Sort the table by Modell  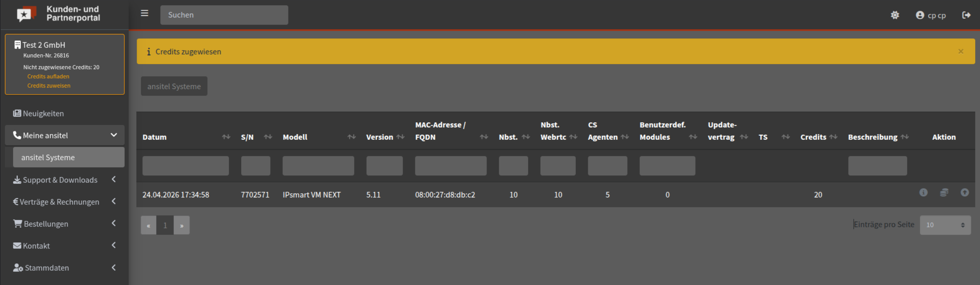(x=351, y=137)
